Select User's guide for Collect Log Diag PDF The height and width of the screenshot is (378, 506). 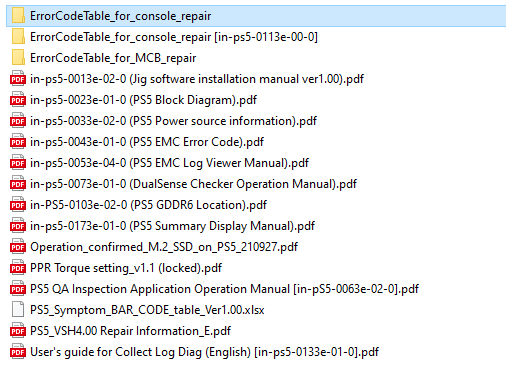[x=204, y=352]
